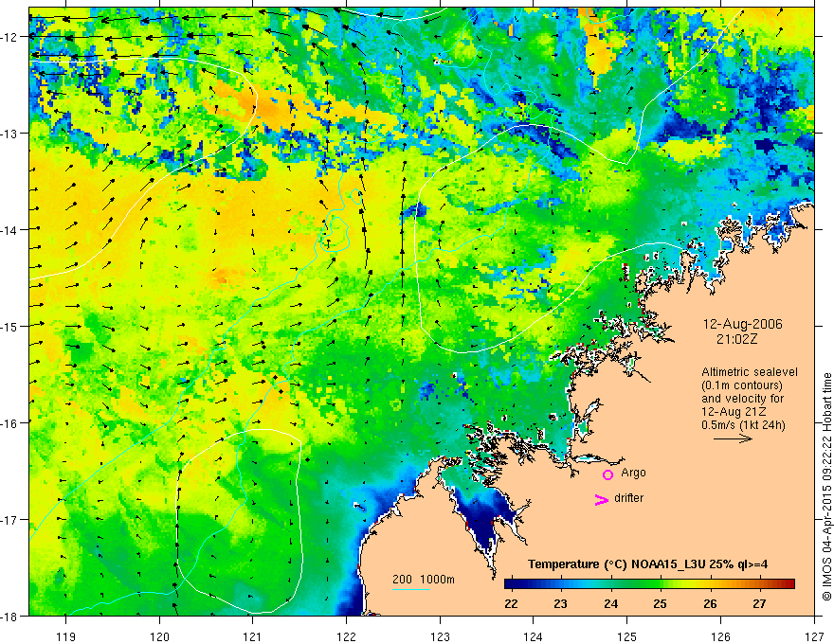This screenshot has width=834, height=644.
Task: Click the Temperature NOAA15_L3U title
Action: (x=647, y=564)
